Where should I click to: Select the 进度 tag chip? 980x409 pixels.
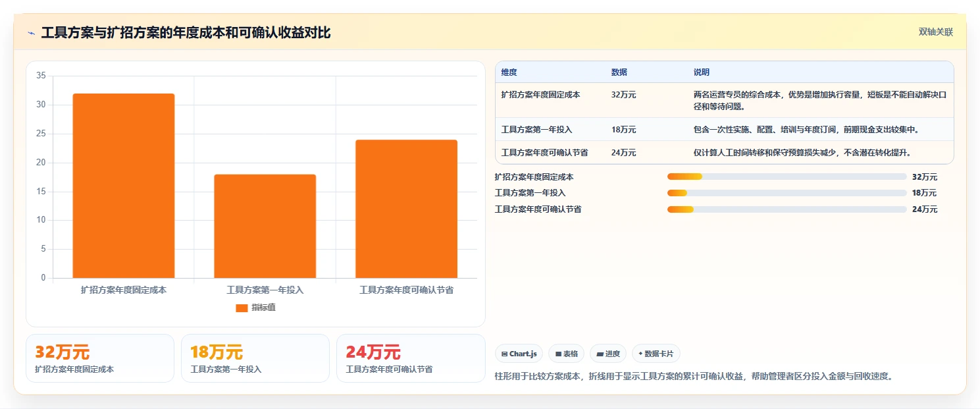(608, 354)
